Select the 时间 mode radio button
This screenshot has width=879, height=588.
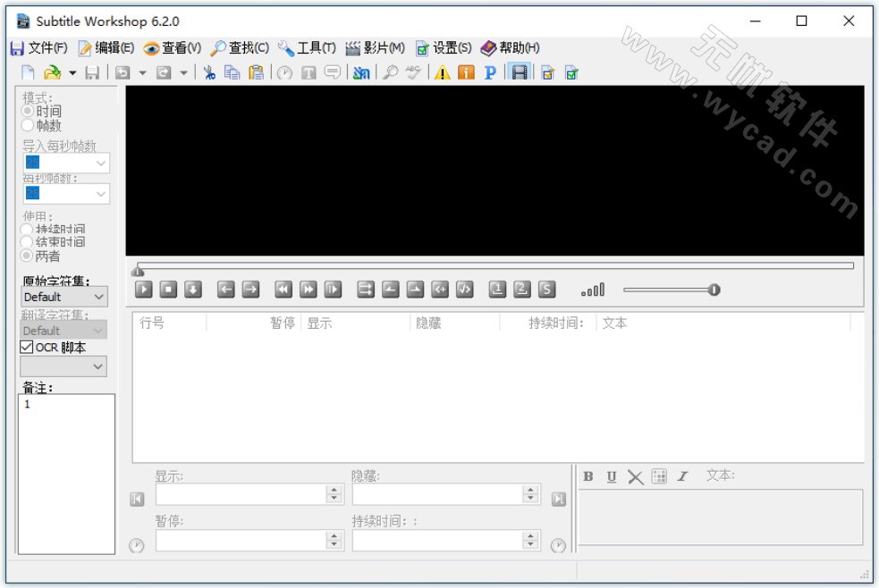click(27, 111)
